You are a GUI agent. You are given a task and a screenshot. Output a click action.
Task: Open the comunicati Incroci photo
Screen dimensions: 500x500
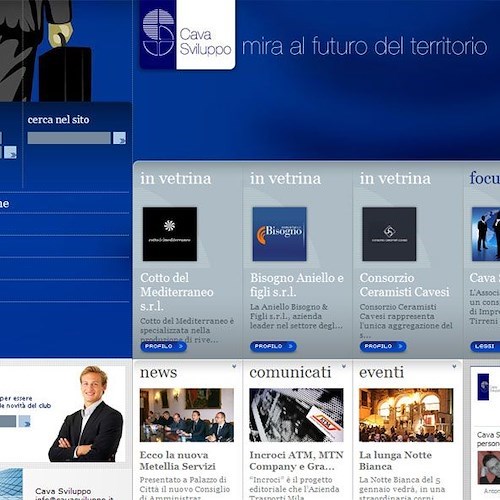click(x=296, y=415)
